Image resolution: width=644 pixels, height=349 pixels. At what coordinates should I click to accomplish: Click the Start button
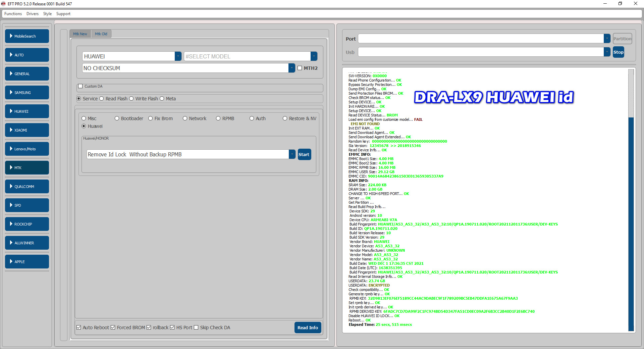(x=304, y=154)
